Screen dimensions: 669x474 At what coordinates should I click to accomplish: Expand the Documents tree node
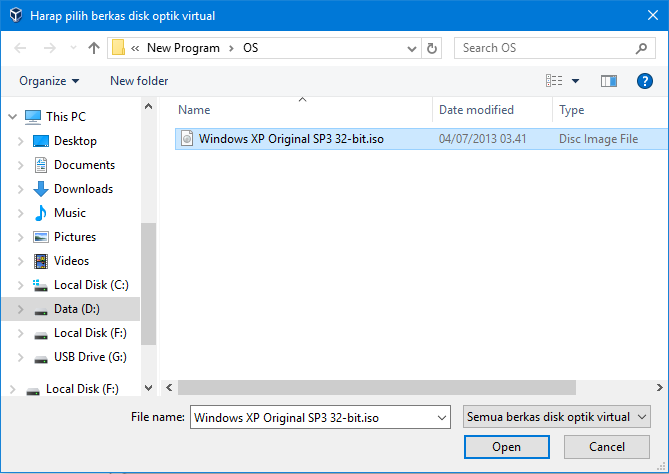point(20,165)
